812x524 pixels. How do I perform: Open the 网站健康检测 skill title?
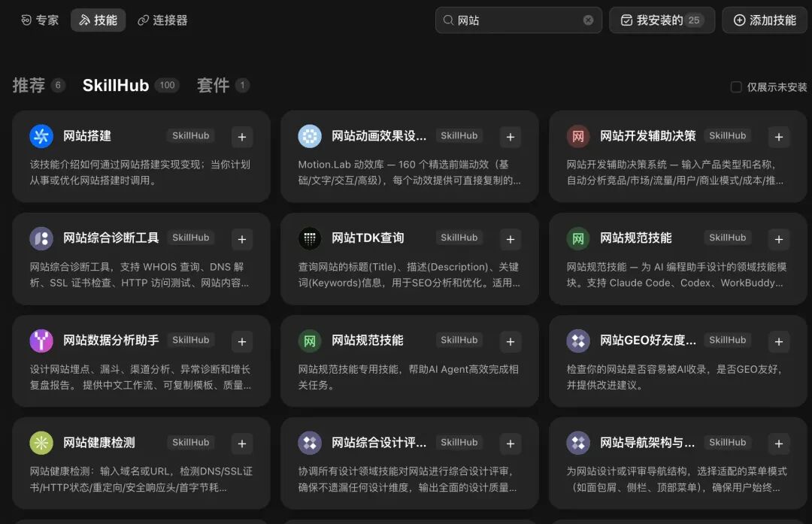pos(99,443)
